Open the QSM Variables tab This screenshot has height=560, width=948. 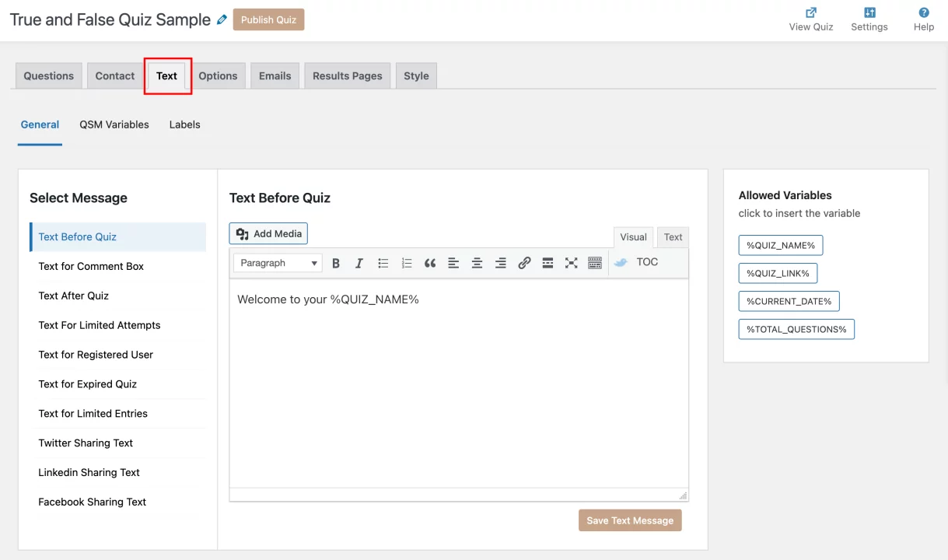(114, 124)
